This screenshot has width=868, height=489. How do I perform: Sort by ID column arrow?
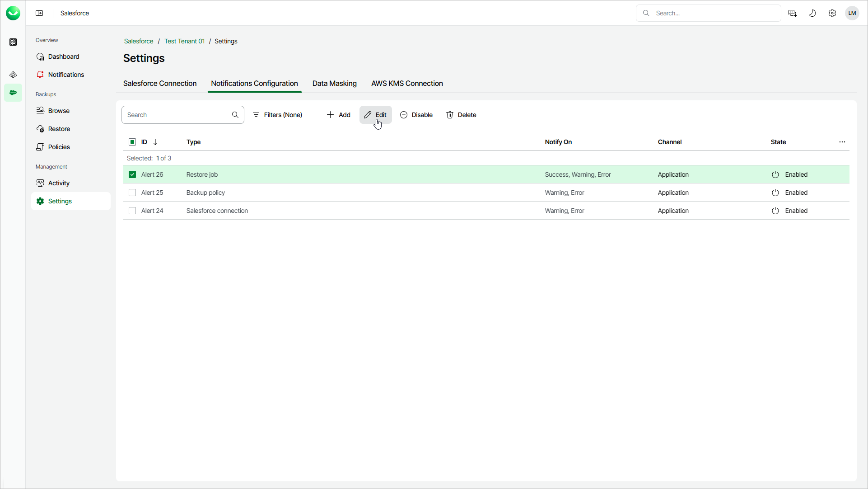tap(155, 142)
